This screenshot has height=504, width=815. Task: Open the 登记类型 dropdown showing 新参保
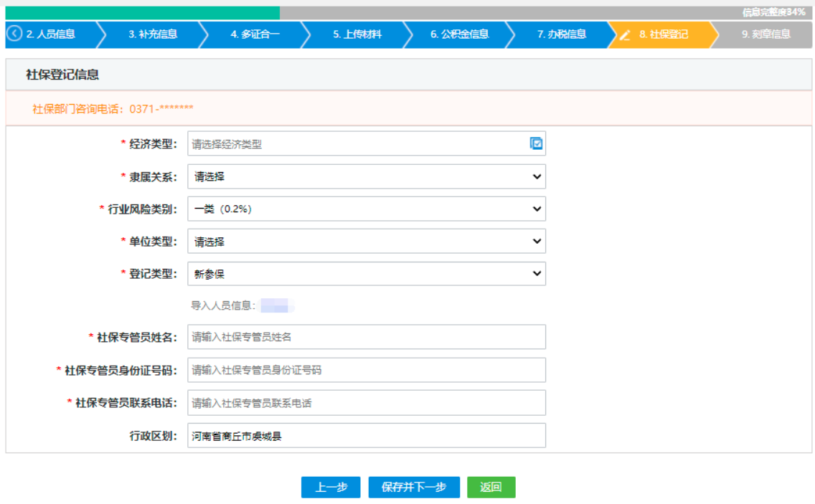click(536, 273)
